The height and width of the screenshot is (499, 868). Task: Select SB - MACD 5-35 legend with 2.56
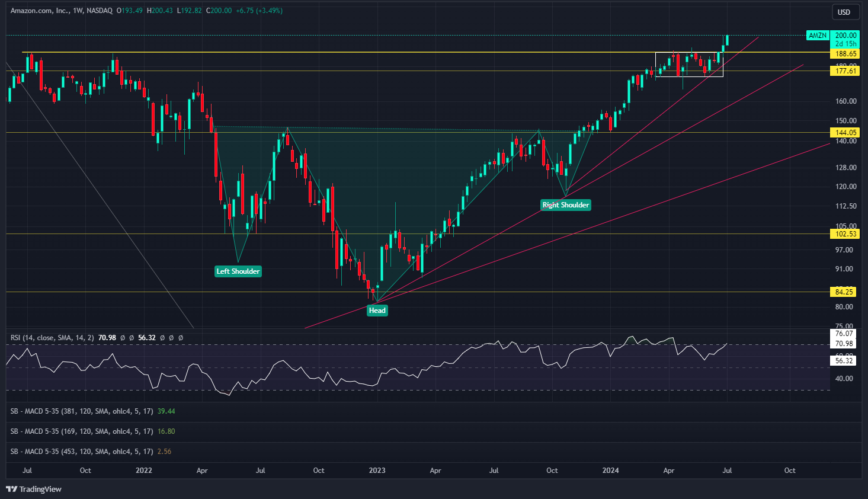click(91, 452)
